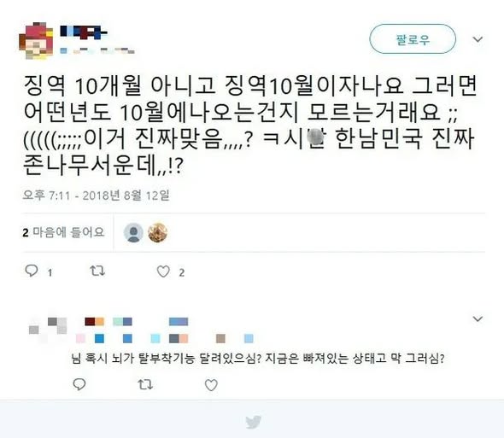This screenshot has width=504, height=438.
Task: Reply to the comment tweet
Action: click(79, 384)
